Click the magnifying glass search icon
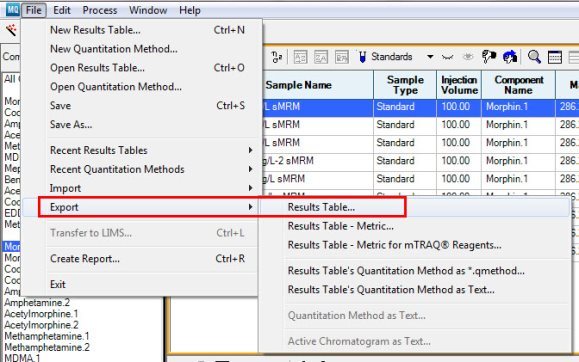Viewport: 579px width, 362px height. point(534,57)
